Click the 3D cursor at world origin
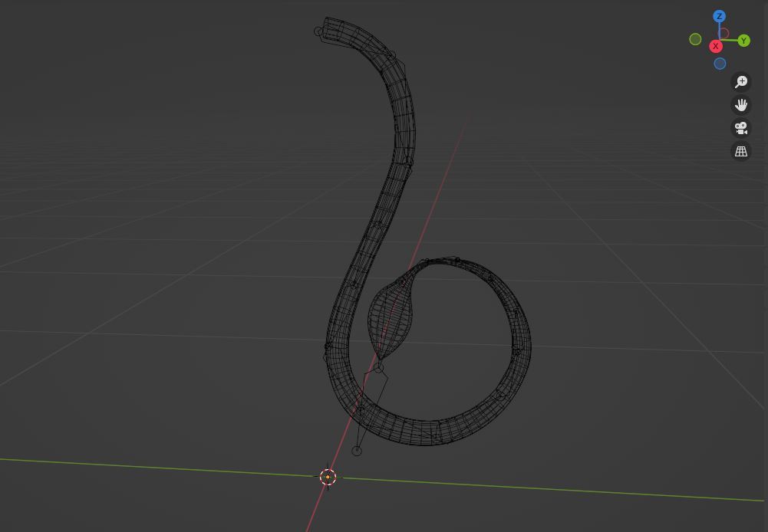Image resolution: width=768 pixels, height=532 pixels. (328, 477)
